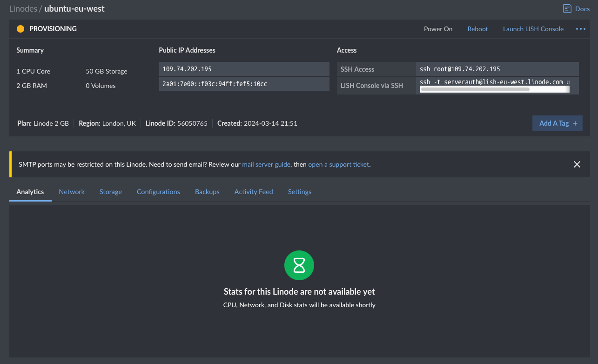Go to the Configurations tab

point(158,192)
